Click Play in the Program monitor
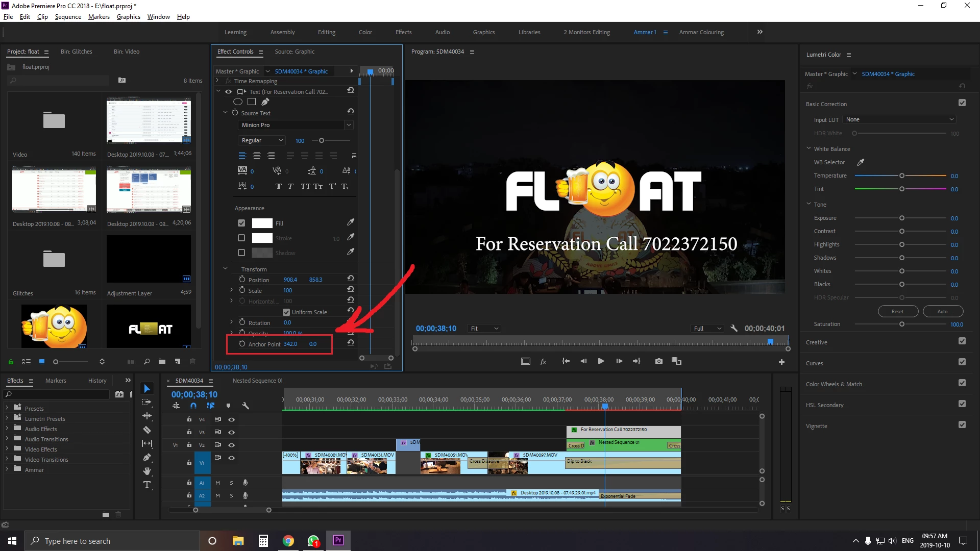980x551 pixels. point(601,361)
